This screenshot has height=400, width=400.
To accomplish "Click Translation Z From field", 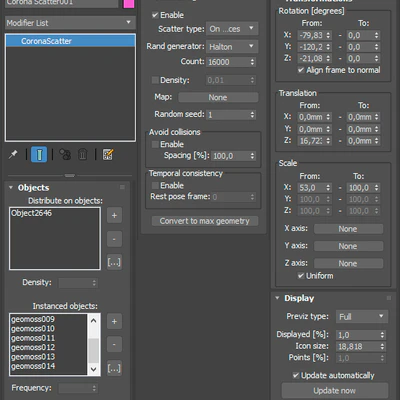I will [311, 141].
